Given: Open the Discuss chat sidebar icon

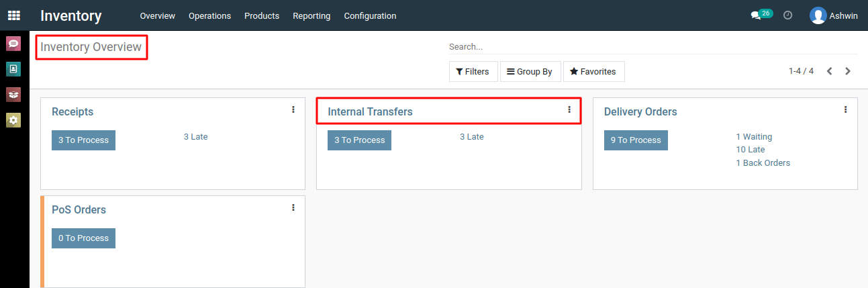Looking at the screenshot, I should point(13,44).
